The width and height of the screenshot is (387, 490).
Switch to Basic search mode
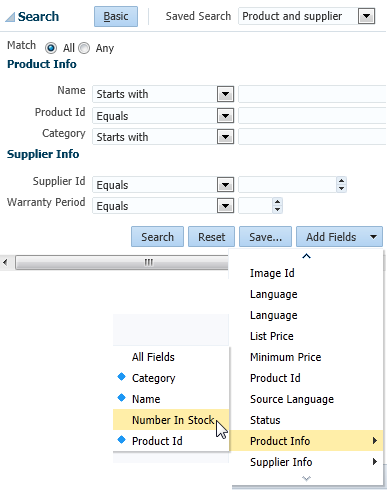[x=116, y=16]
